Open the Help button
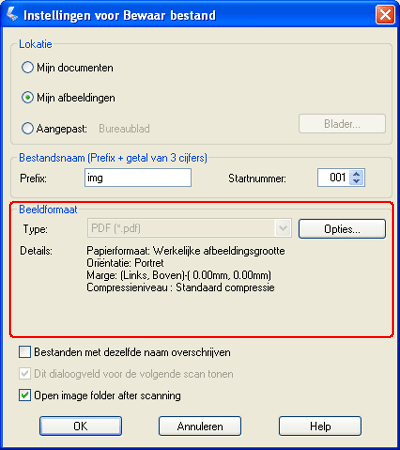Viewport: 400px width, 450px height. point(320,426)
